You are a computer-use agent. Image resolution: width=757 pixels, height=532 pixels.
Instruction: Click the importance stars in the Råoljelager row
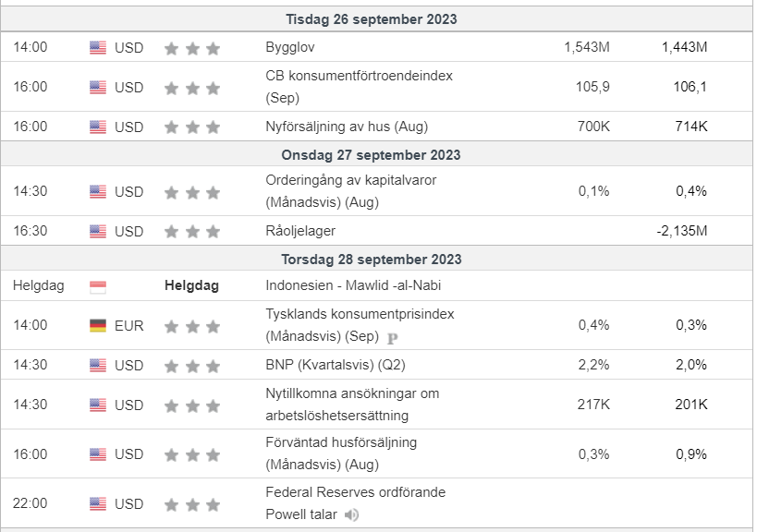click(x=192, y=232)
